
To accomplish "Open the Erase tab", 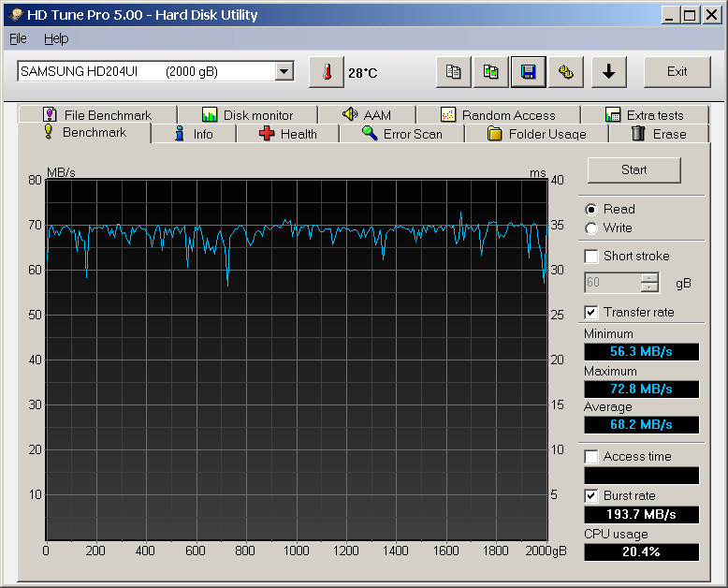I will (659, 134).
